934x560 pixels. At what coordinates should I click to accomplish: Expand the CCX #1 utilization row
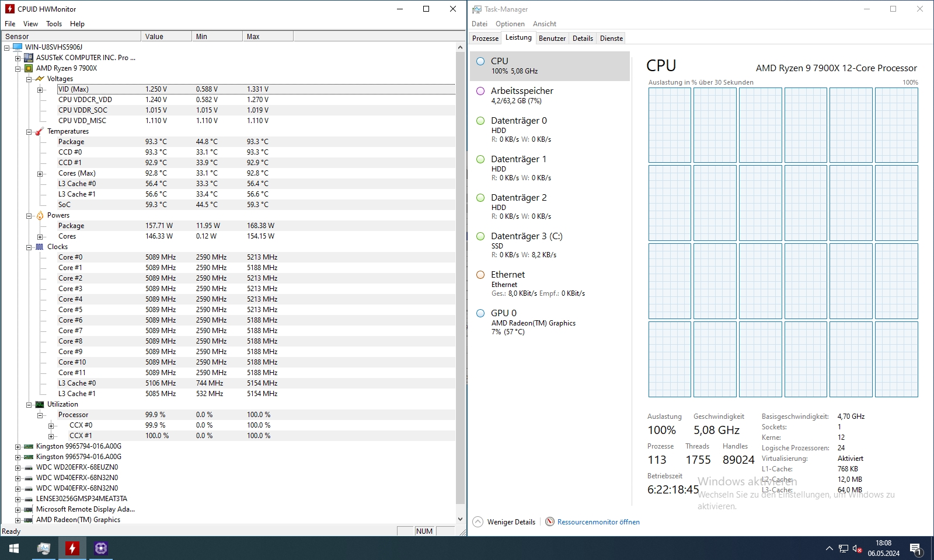[x=51, y=436]
